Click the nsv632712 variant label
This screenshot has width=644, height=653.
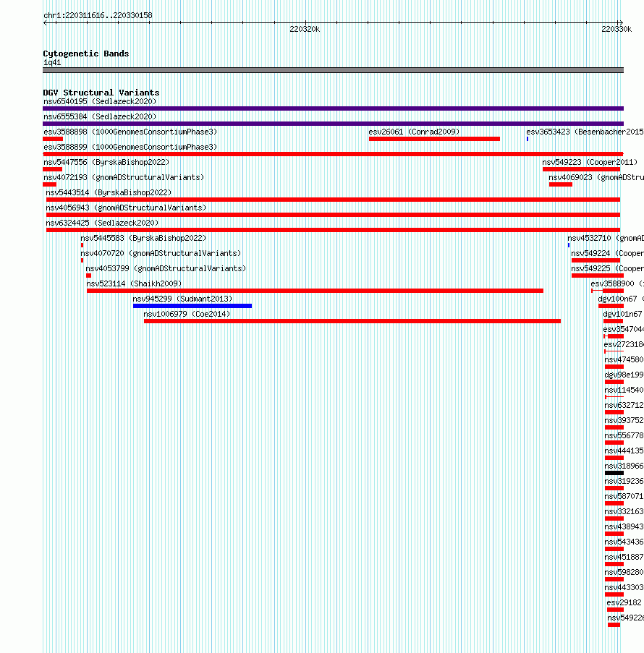624,406
